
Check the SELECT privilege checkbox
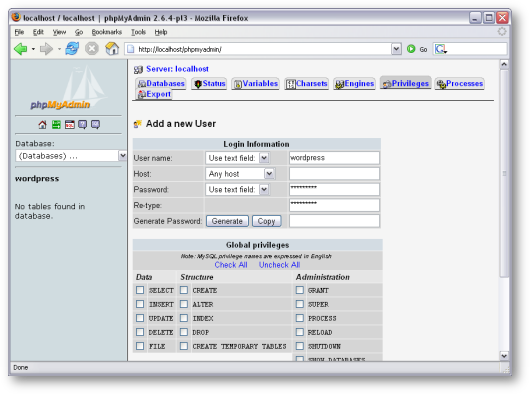140,290
